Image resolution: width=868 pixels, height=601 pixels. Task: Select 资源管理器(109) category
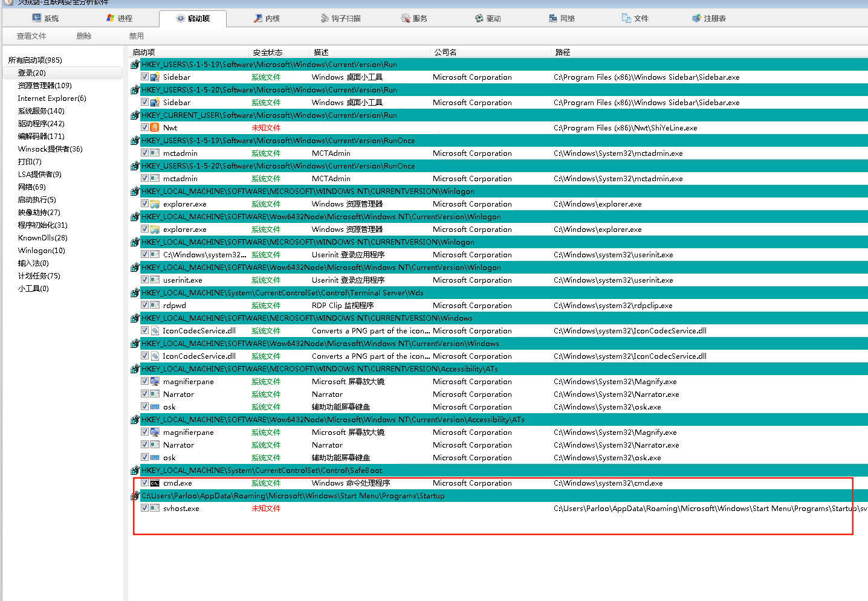pyautogui.click(x=45, y=86)
